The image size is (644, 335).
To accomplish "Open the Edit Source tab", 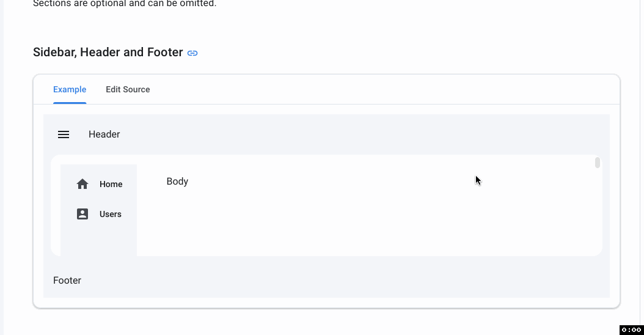I will point(128,89).
